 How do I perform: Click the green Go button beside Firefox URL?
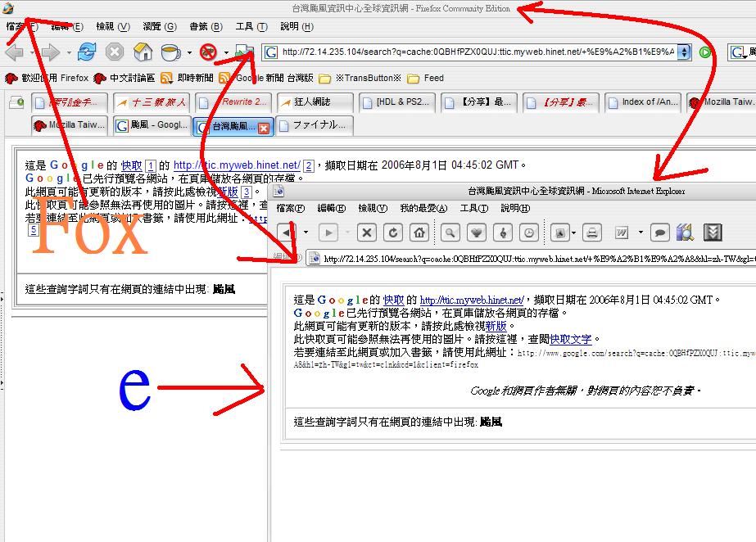[704, 52]
